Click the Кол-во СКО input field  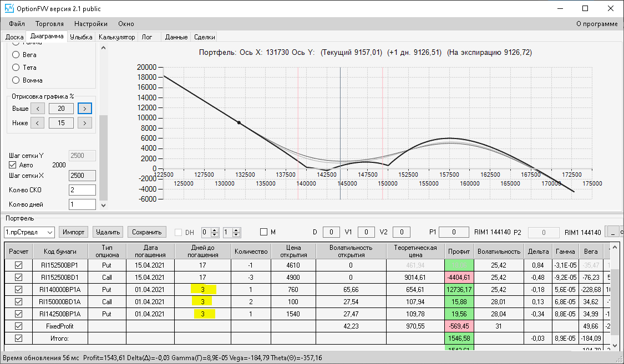83,190
